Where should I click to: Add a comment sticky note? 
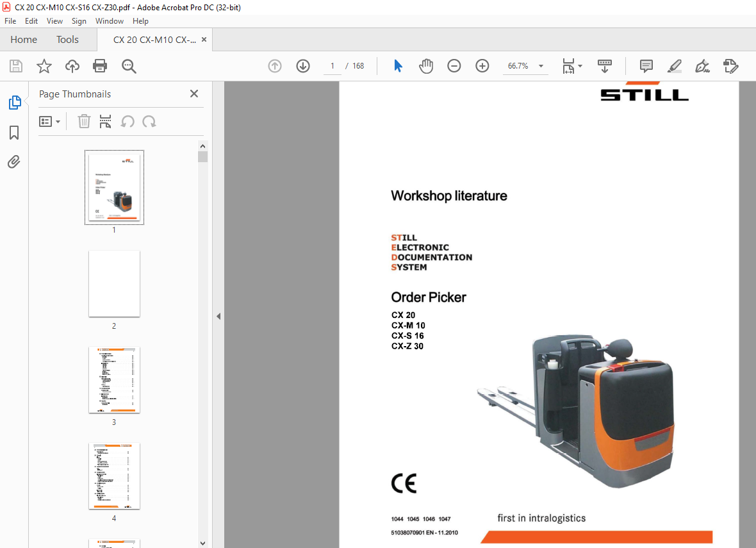point(646,66)
